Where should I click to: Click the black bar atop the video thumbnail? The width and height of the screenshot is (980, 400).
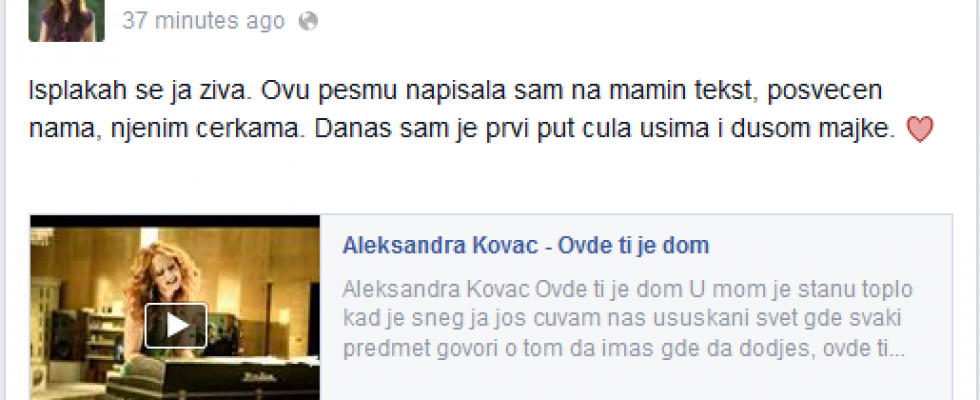coord(175,221)
